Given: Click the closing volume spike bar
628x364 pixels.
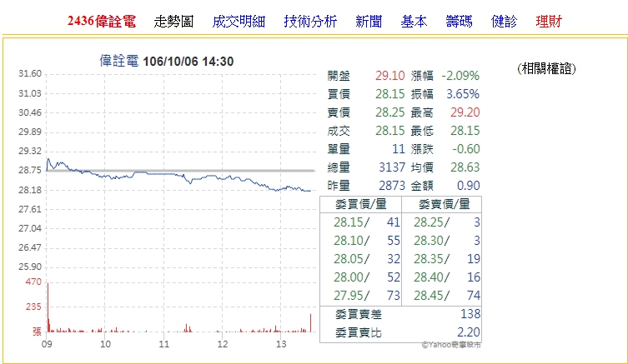Looking at the screenshot, I should pos(310,323).
